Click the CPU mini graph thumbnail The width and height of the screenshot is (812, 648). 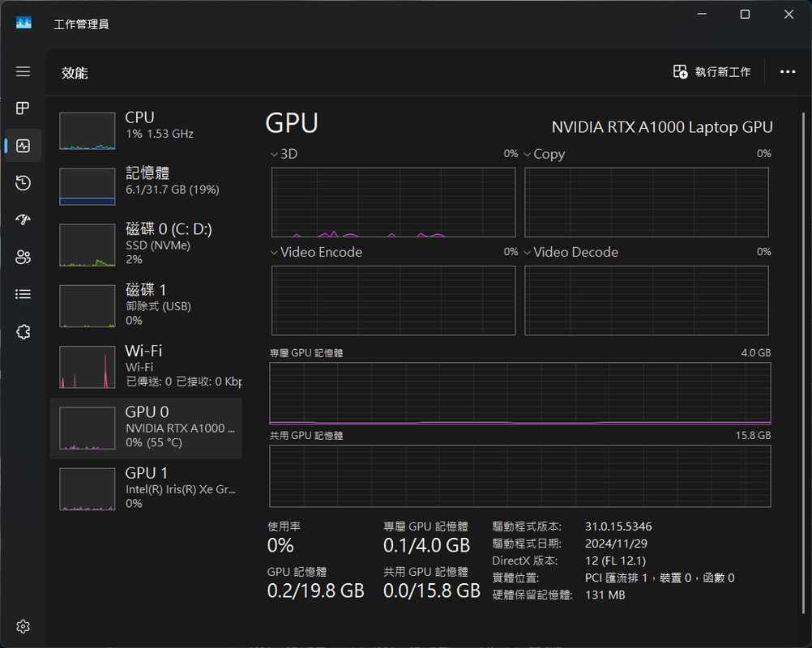[87, 131]
